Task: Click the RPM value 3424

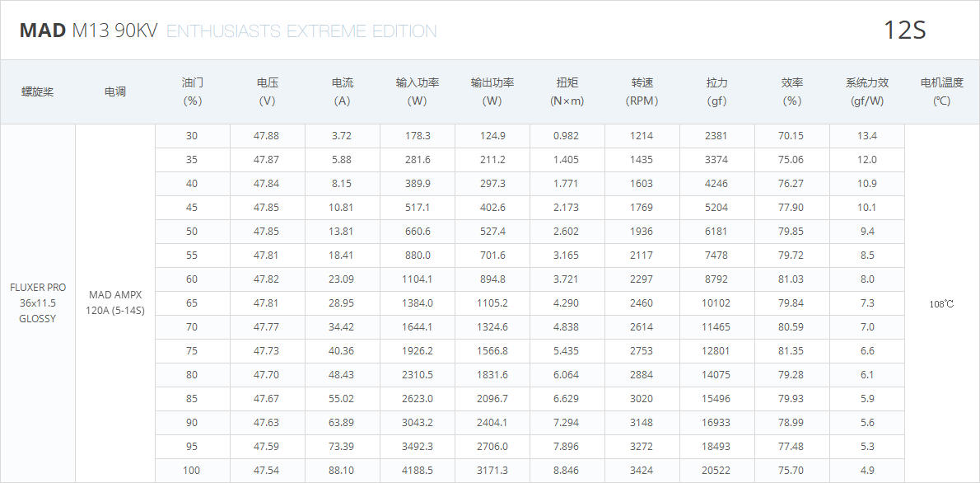Action: 642,470
